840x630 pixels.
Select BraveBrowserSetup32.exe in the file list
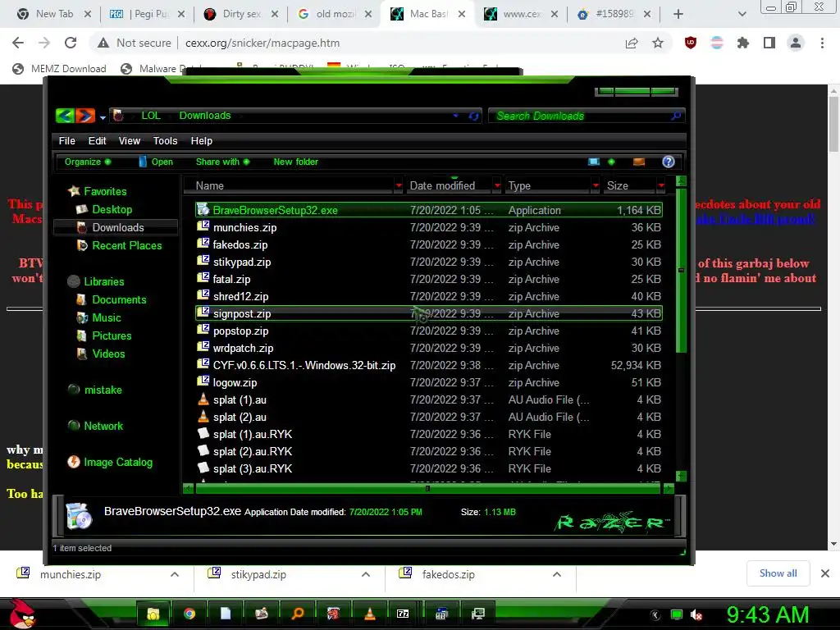(x=428, y=210)
